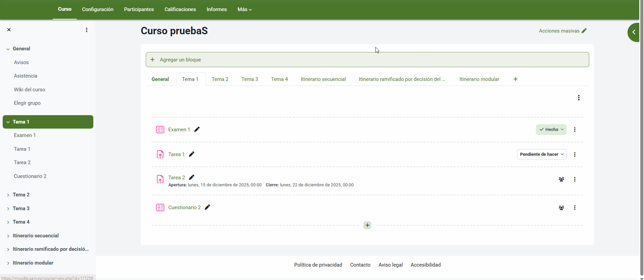The image size is (644, 280).
Task: Go to Participantes in top navigation
Action: [139, 9]
